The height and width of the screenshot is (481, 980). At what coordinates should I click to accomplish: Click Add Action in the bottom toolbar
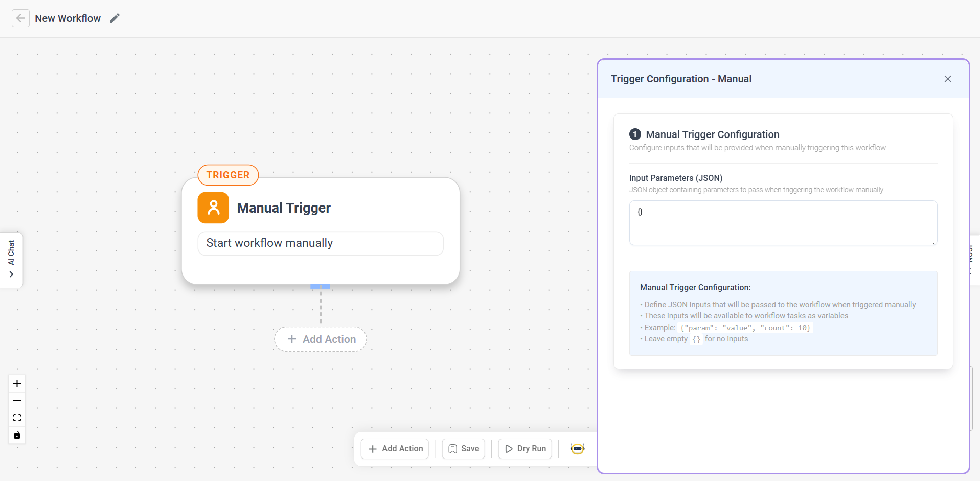point(395,449)
